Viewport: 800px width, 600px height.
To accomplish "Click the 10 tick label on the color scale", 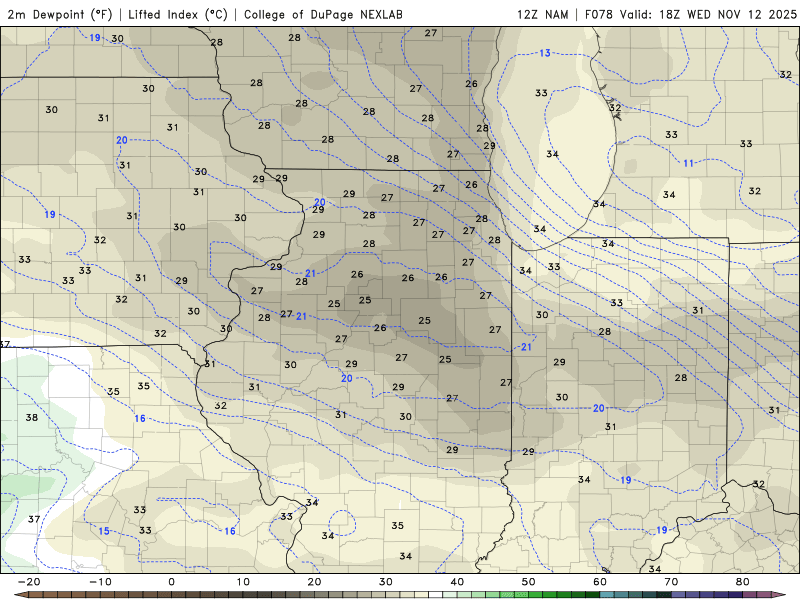I will pyautogui.click(x=243, y=582).
